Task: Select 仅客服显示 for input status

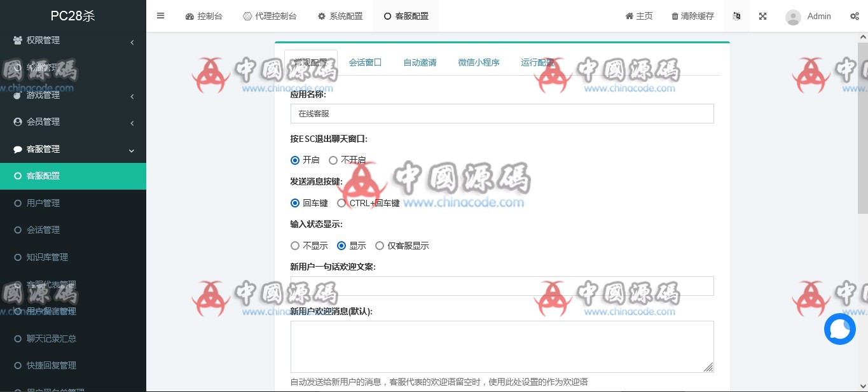Action: (x=380, y=246)
